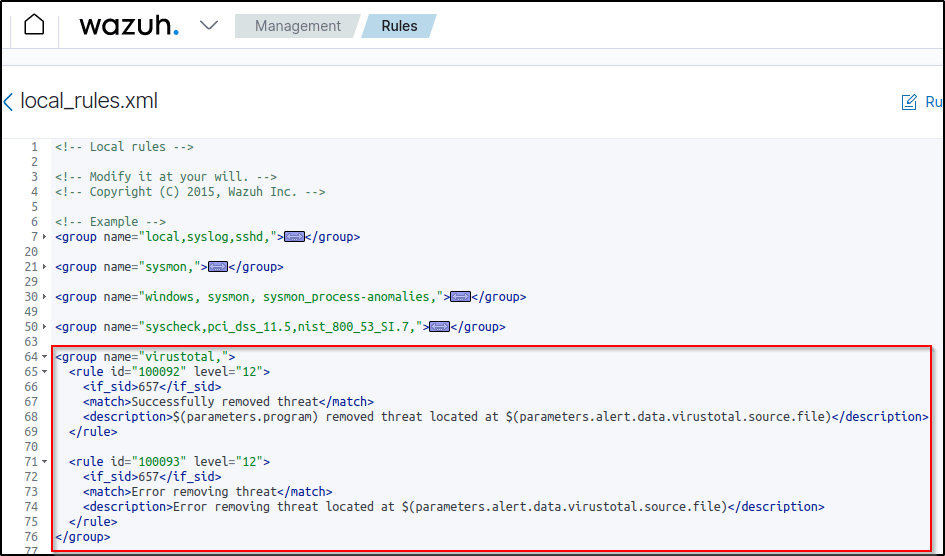This screenshot has height=556, width=945.
Task: Click folded-code placeholder in sysmon_process-anomalies group
Action: (x=460, y=297)
